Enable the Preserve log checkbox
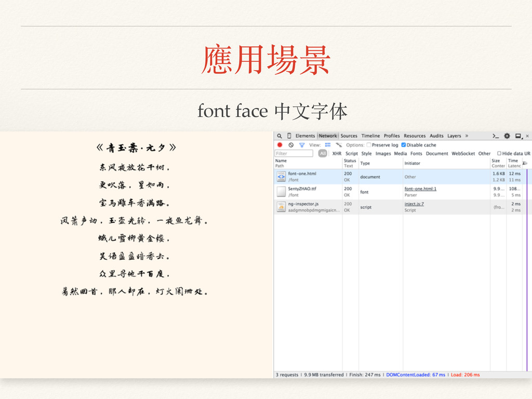The image size is (532, 399). (368, 145)
